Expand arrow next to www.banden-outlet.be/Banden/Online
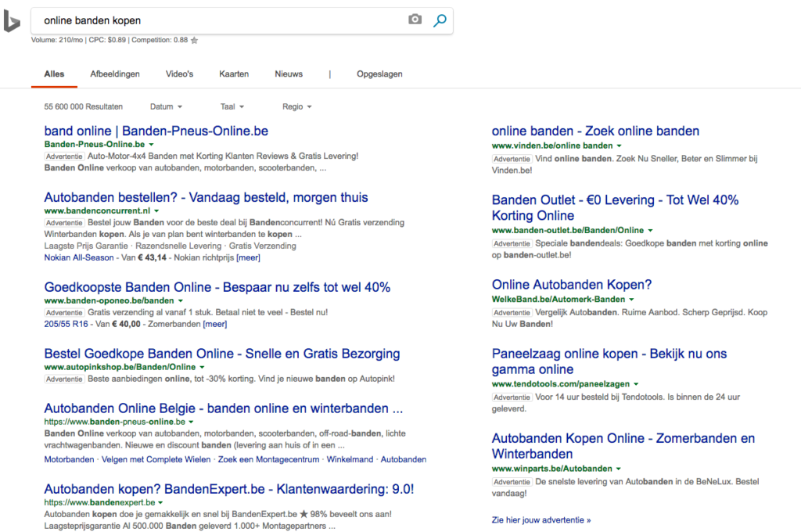 tap(650, 231)
